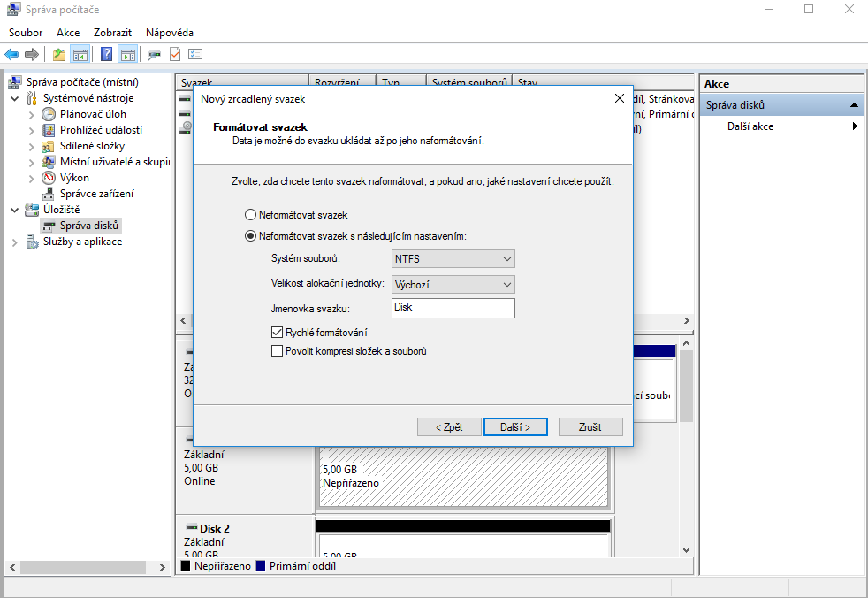Uncheck the Rychlé formátování checkbox
The width and height of the screenshot is (868, 598).
(x=278, y=333)
